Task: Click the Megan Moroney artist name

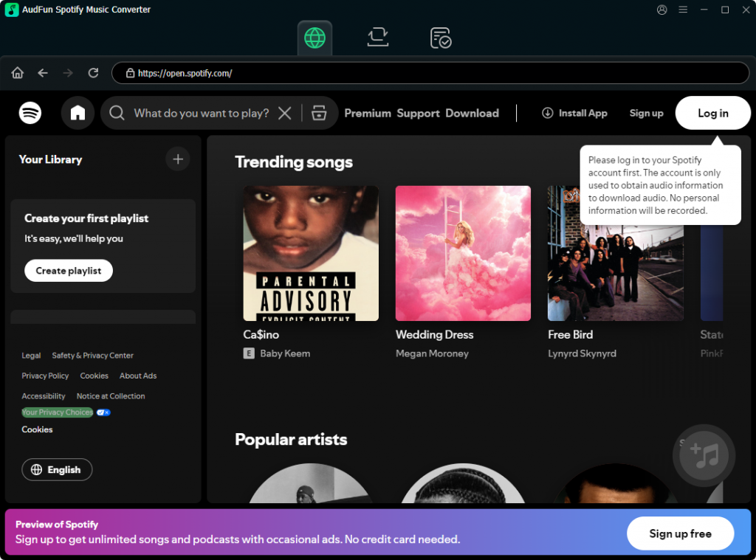Action: pos(432,353)
